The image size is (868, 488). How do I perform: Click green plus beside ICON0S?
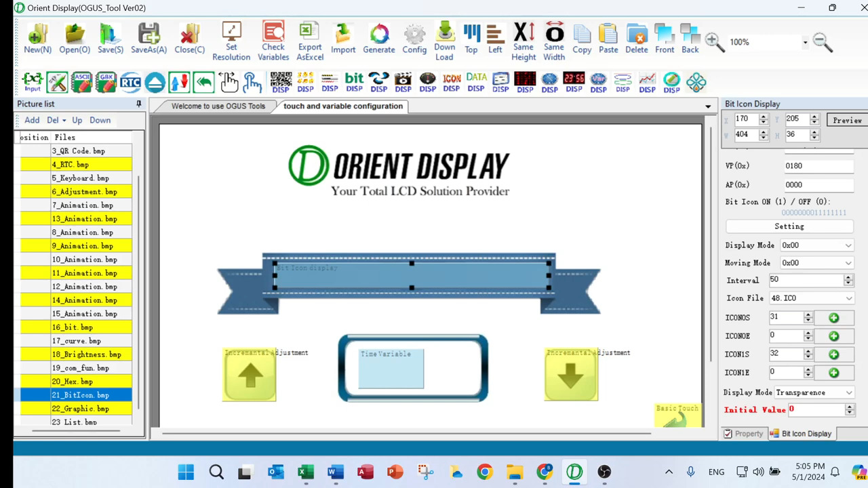tap(833, 318)
